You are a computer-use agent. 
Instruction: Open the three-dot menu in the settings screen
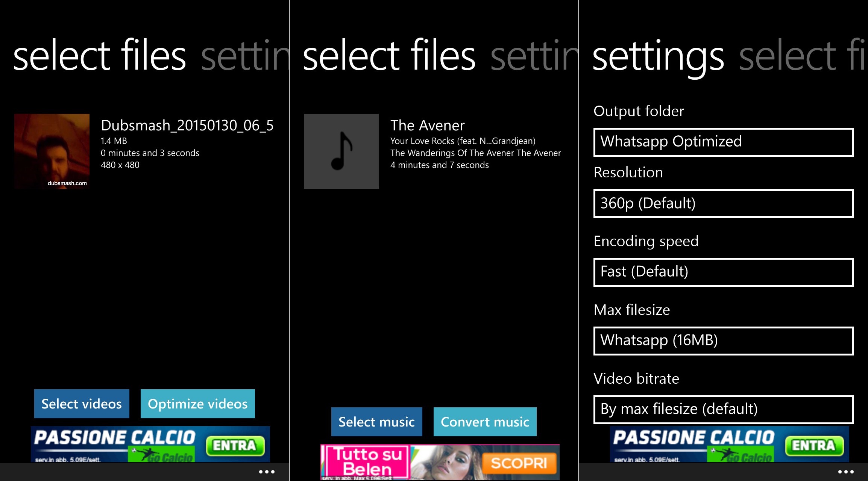click(846, 472)
